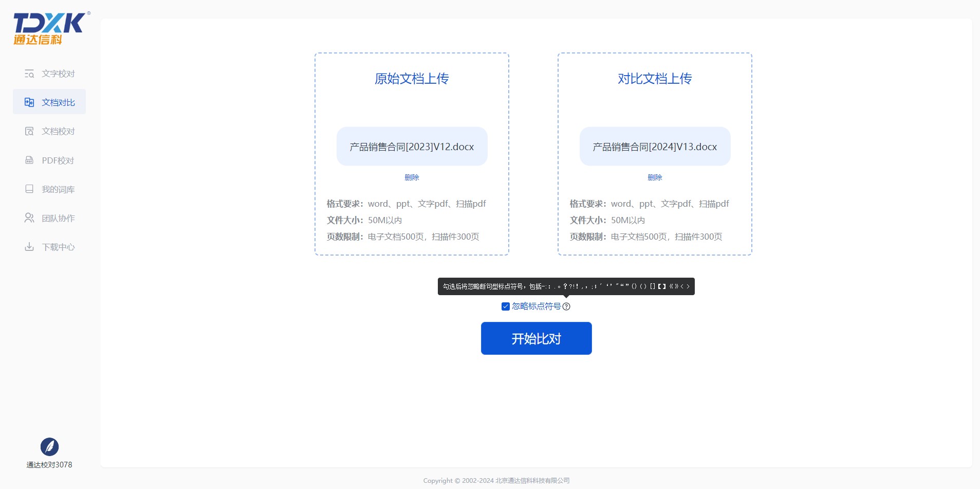Click the 对比文档上传 upload heading
The height and width of the screenshot is (489, 980).
tap(655, 79)
